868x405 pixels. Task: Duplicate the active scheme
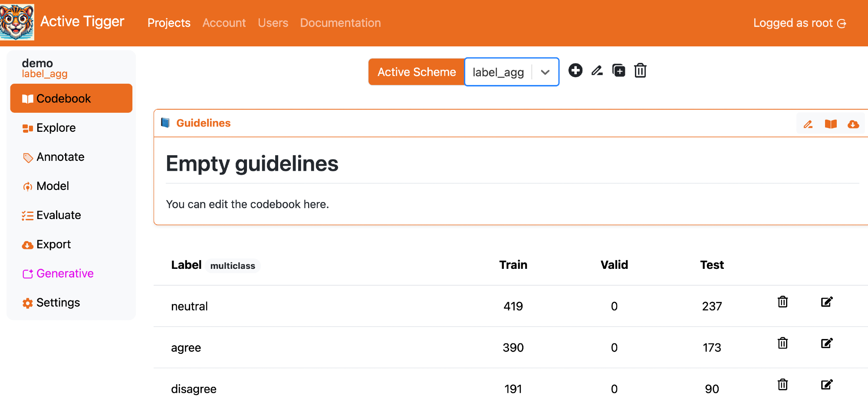(x=618, y=70)
